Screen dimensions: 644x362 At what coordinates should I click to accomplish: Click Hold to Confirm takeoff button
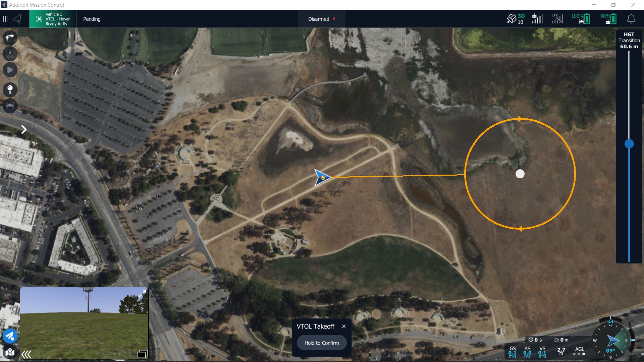321,343
